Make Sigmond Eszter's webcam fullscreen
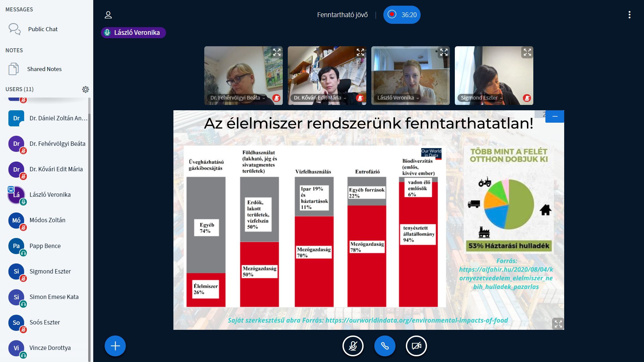Image resolution: width=644 pixels, height=362 pixels. tap(527, 52)
